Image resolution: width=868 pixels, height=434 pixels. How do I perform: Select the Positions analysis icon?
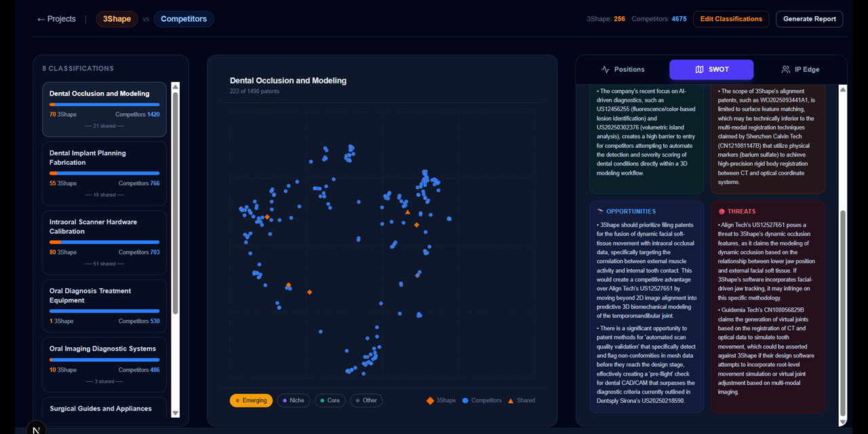click(x=604, y=69)
